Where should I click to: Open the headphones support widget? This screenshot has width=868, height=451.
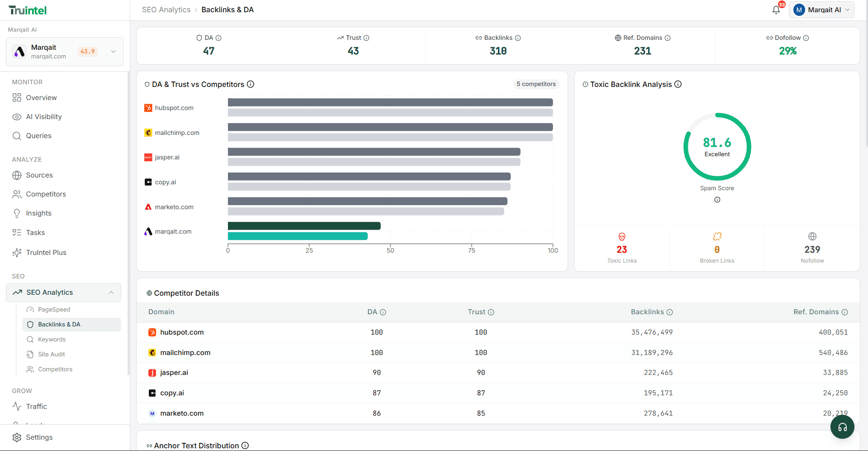(842, 427)
